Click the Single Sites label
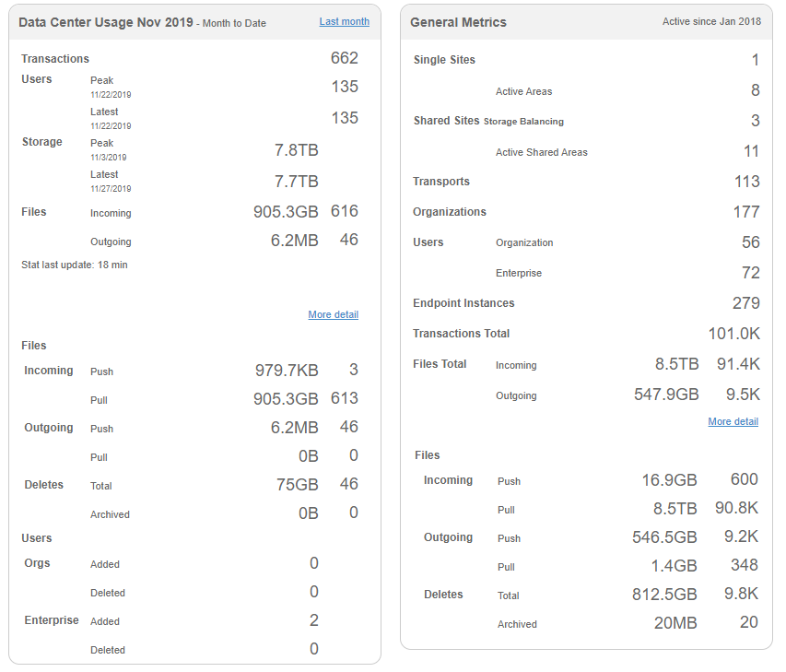 coord(444,61)
